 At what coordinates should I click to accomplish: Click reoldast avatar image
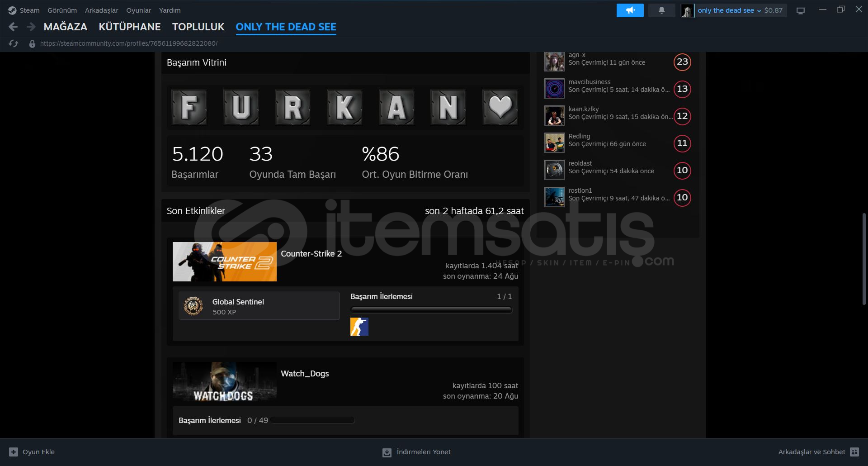tap(554, 170)
